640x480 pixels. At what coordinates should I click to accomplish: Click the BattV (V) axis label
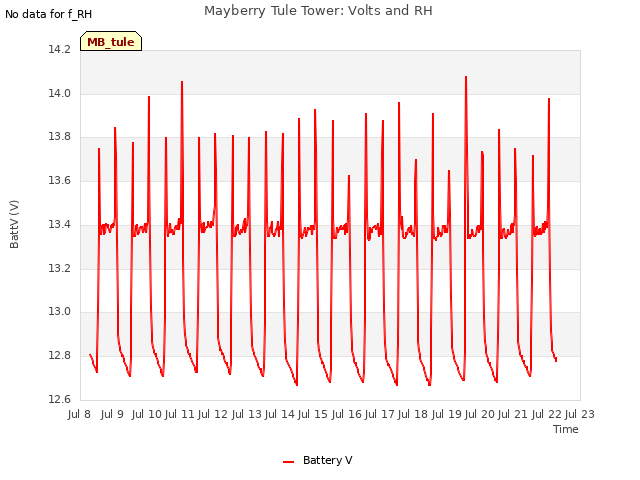(14, 224)
